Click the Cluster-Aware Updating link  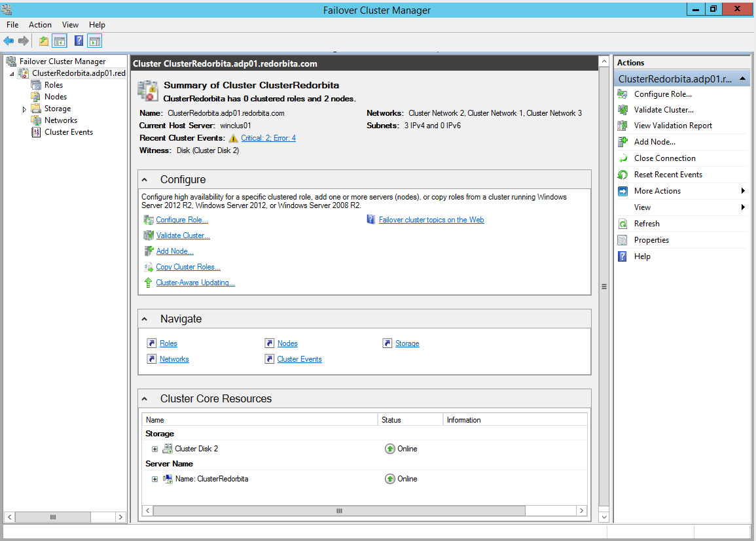(195, 283)
